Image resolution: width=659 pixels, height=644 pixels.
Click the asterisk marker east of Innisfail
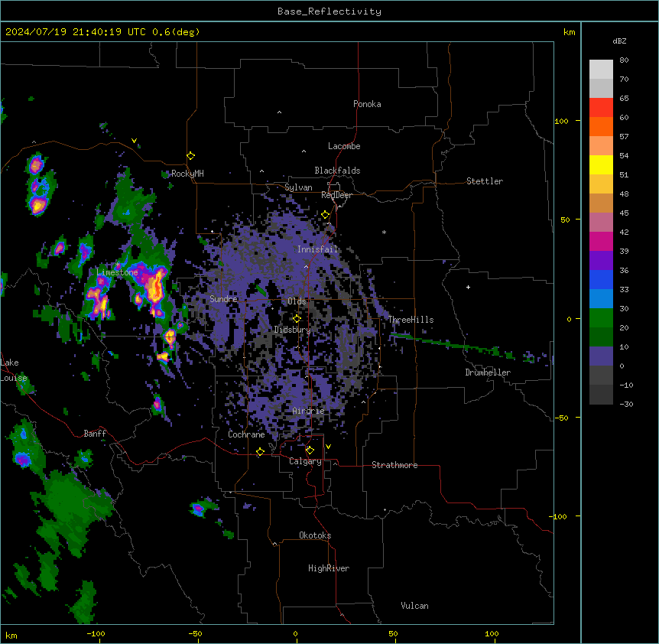tap(384, 232)
